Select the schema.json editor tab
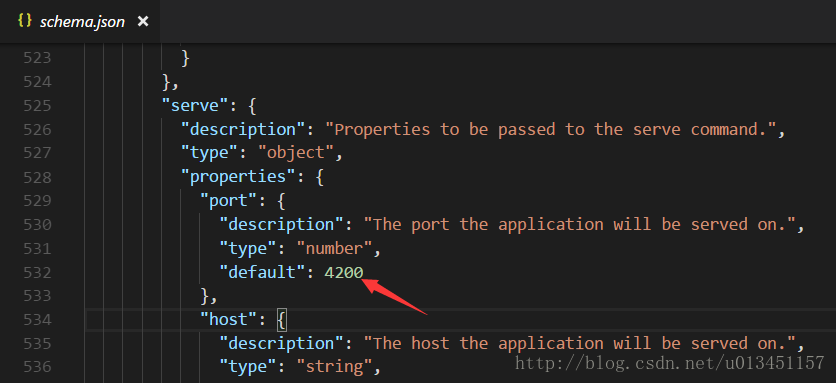 (x=80, y=21)
